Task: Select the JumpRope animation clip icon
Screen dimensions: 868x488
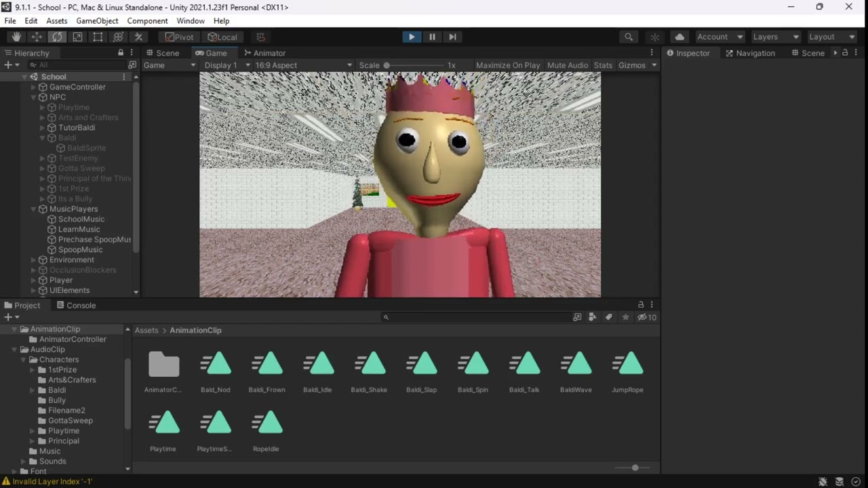Action: coord(628,364)
